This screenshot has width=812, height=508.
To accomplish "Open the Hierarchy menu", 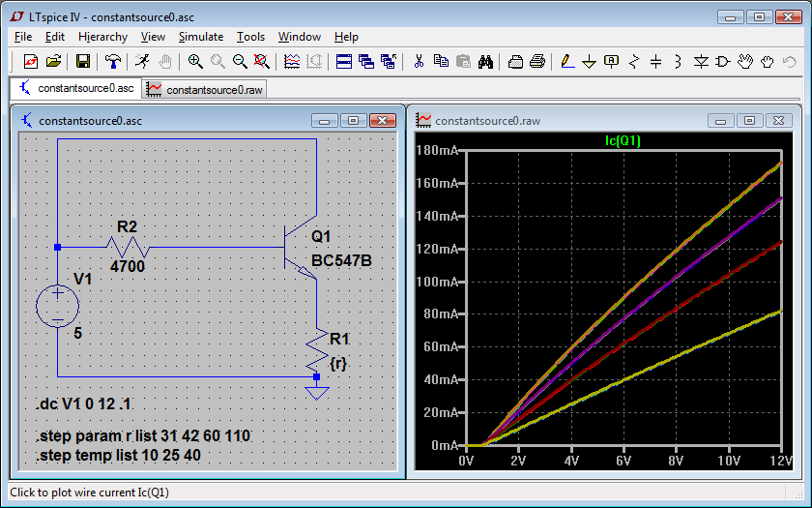I will click(103, 37).
